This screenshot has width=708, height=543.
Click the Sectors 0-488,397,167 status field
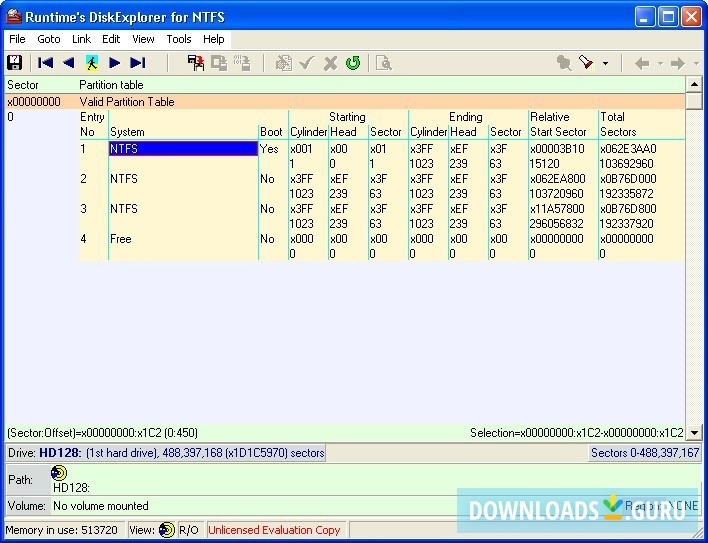click(645, 453)
